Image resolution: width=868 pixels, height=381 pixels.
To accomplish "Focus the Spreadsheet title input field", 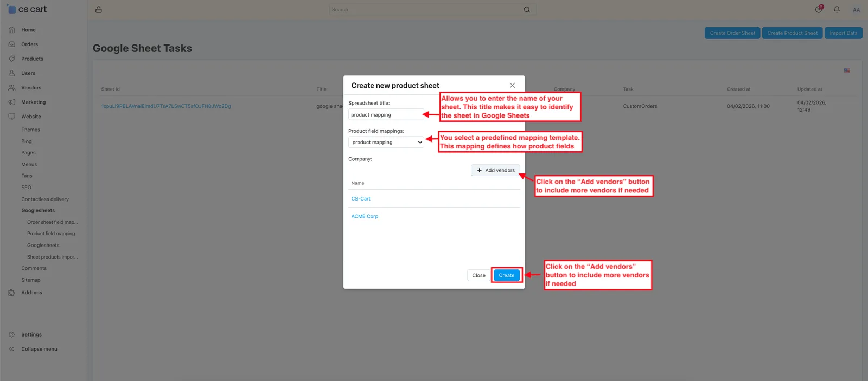I will pyautogui.click(x=386, y=115).
